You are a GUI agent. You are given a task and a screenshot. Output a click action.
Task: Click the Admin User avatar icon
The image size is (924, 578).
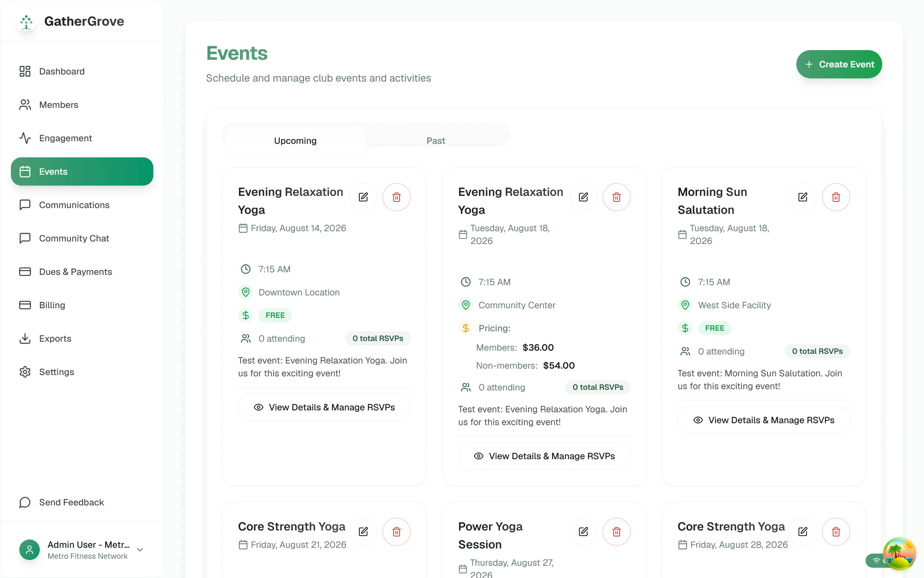click(30, 550)
